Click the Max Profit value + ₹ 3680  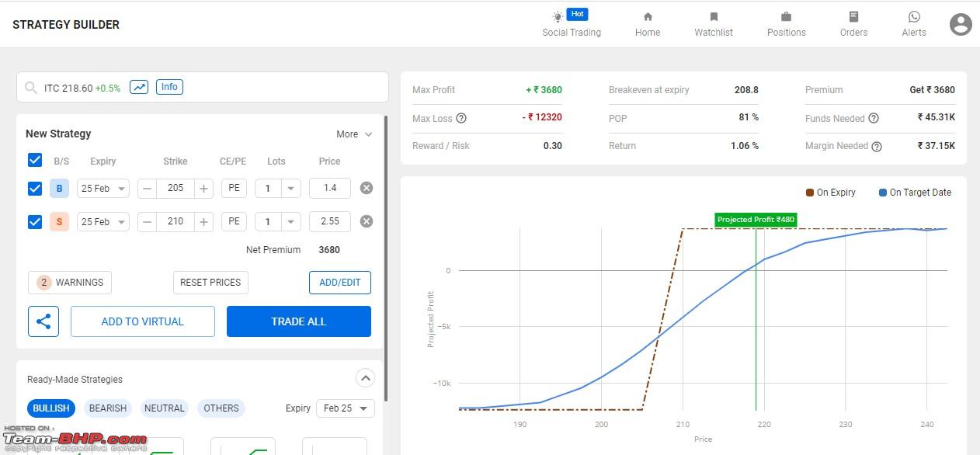point(544,90)
